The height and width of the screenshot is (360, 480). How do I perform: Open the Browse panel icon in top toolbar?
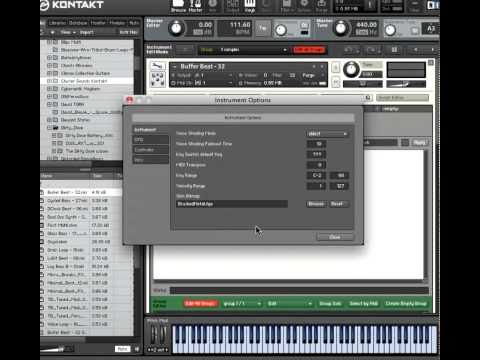point(178,5)
